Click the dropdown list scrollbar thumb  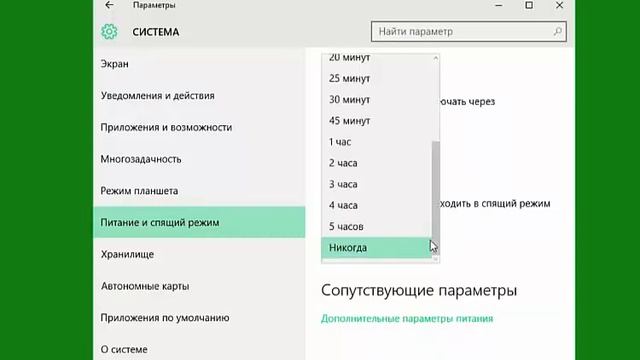[436, 197]
